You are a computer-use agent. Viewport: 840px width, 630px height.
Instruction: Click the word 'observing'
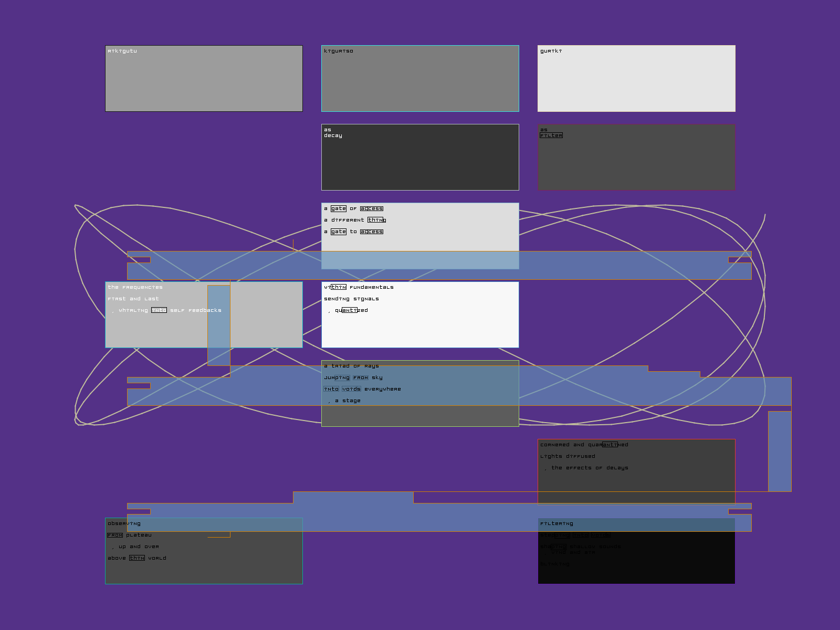124,523
